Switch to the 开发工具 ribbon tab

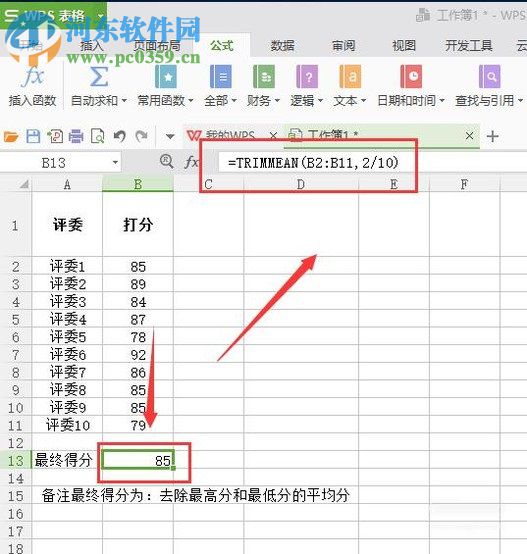pyautogui.click(x=469, y=46)
